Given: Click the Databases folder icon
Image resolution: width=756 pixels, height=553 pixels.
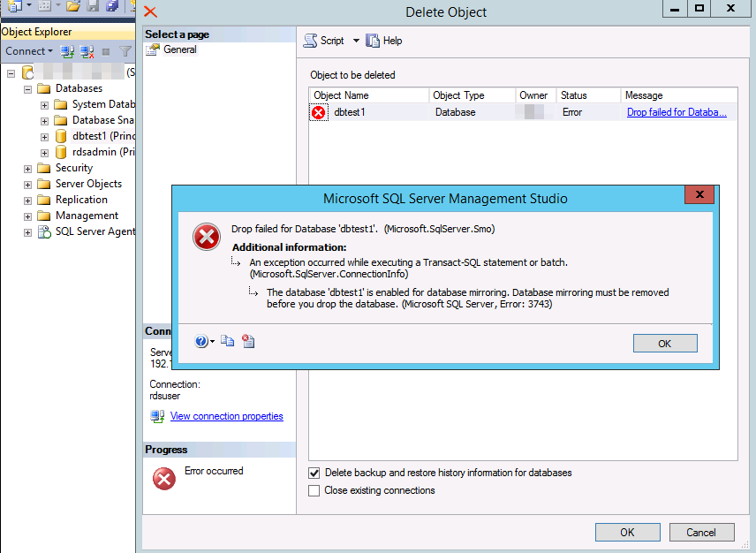Looking at the screenshot, I should [44, 88].
